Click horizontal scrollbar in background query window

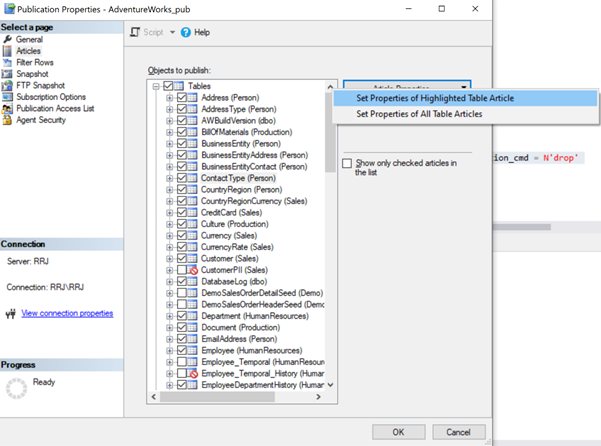click(522, 227)
